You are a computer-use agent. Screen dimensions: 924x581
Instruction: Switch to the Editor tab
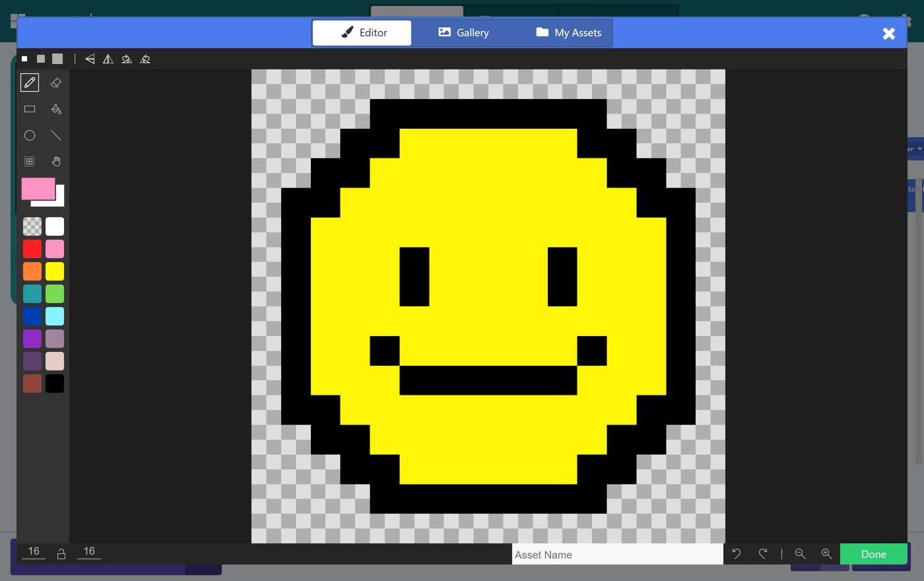[362, 32]
